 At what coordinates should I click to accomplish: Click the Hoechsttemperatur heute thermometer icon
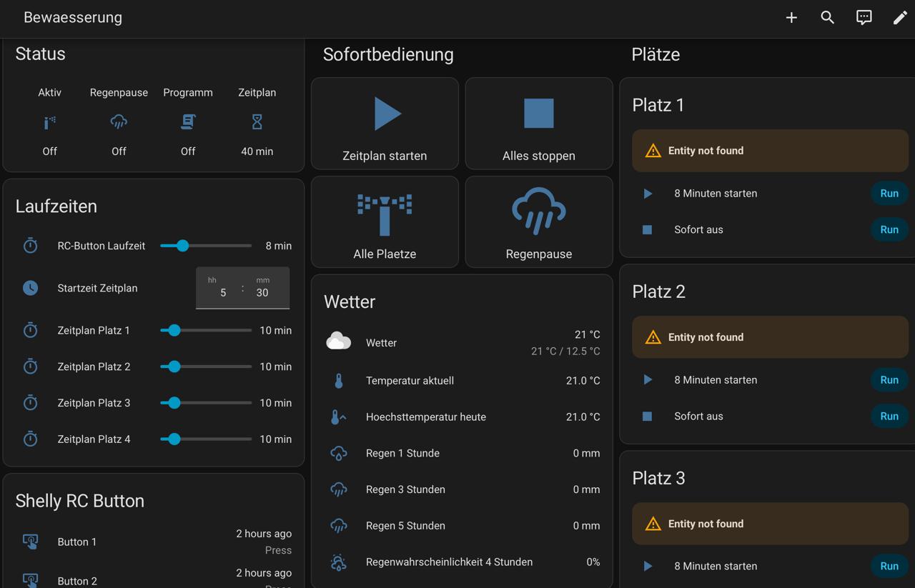click(339, 417)
